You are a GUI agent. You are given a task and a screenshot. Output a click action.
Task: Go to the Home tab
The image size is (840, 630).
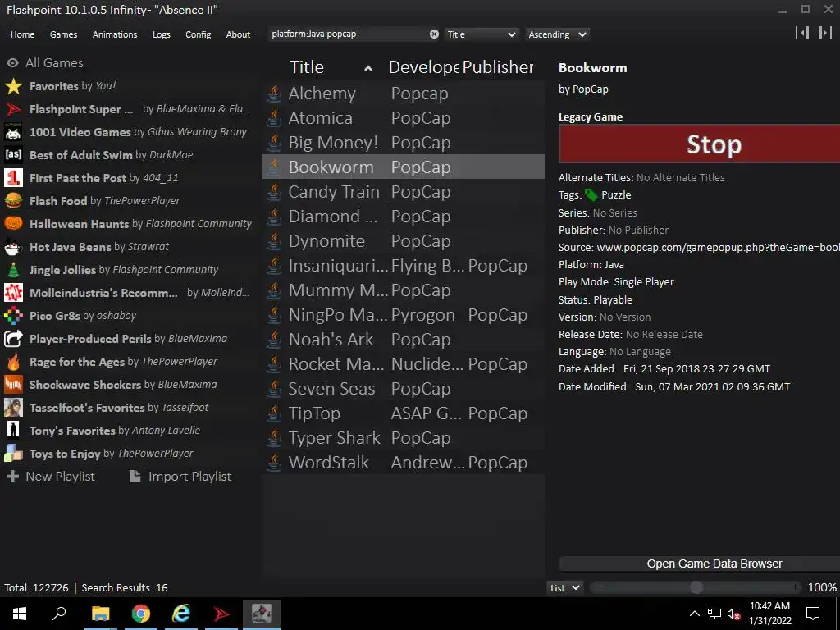click(22, 34)
